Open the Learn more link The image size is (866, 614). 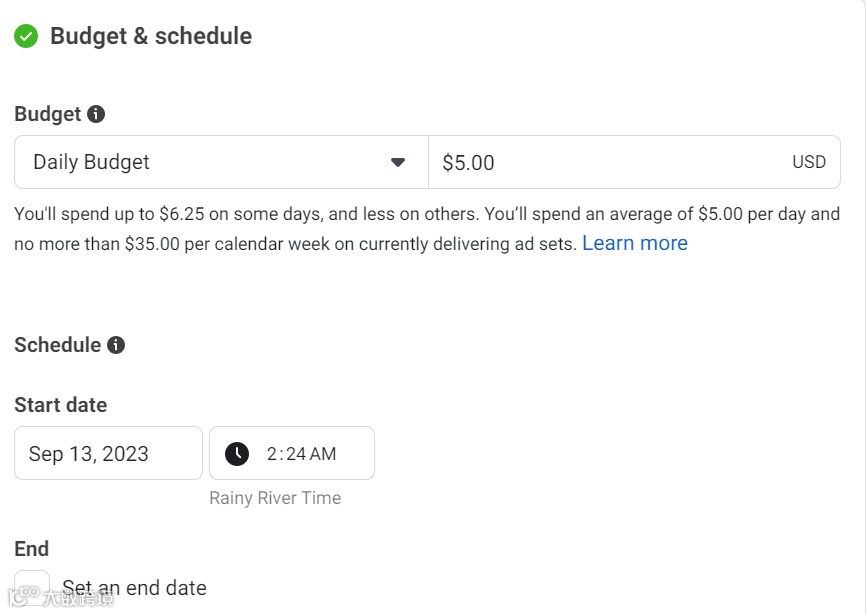pyautogui.click(x=635, y=243)
